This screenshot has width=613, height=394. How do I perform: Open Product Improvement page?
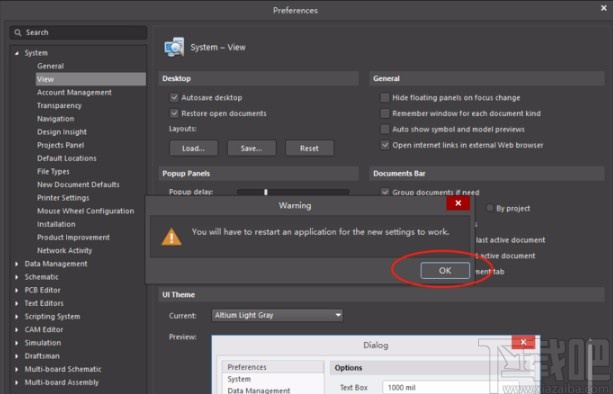click(x=73, y=237)
